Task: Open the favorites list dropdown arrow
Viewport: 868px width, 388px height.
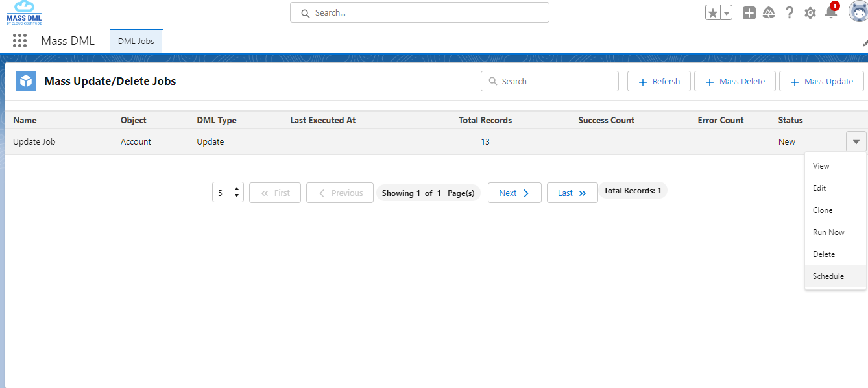Action: (x=727, y=13)
